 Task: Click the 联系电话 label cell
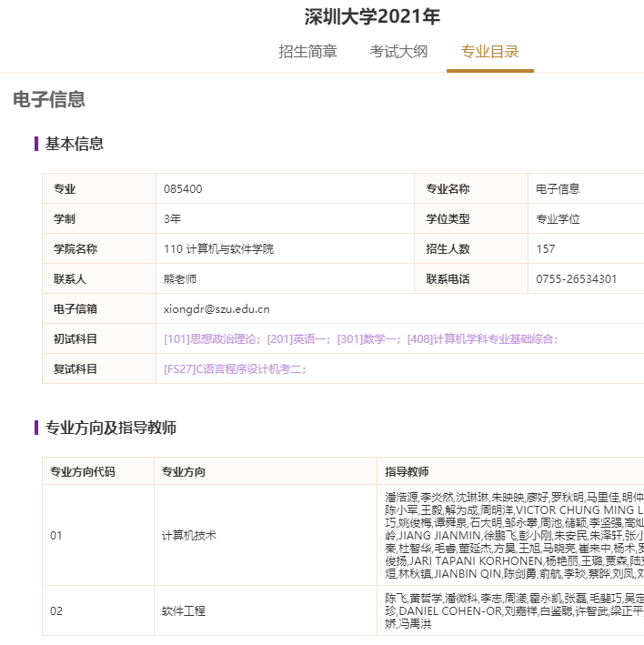click(471, 279)
